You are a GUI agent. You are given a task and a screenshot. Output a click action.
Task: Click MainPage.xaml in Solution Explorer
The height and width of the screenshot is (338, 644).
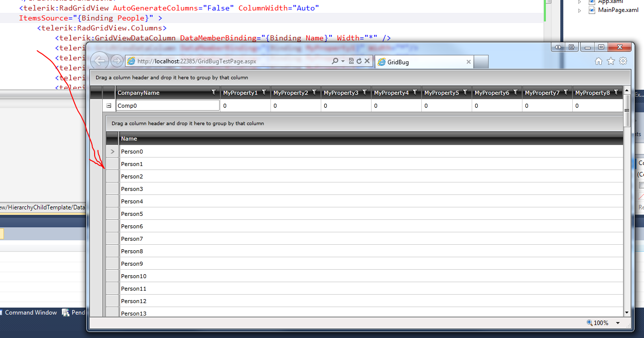[x=618, y=10]
